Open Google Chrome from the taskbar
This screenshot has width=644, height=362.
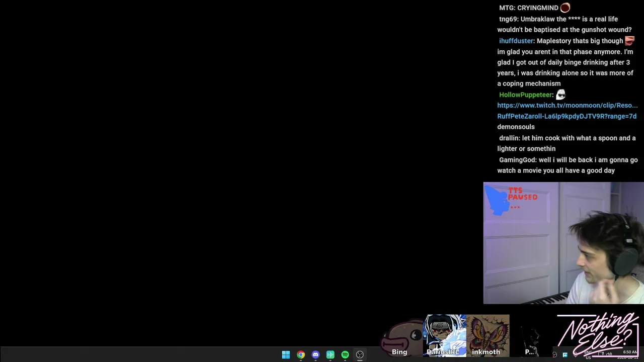tap(301, 355)
